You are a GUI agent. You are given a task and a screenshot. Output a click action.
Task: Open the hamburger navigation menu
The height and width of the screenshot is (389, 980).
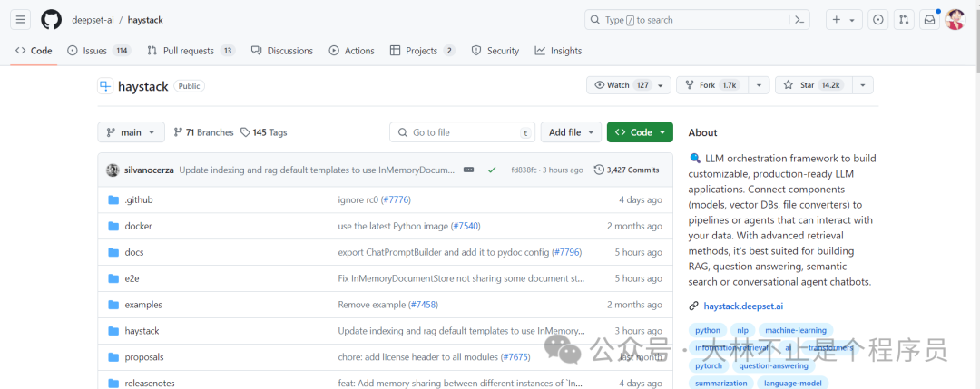click(x=22, y=19)
